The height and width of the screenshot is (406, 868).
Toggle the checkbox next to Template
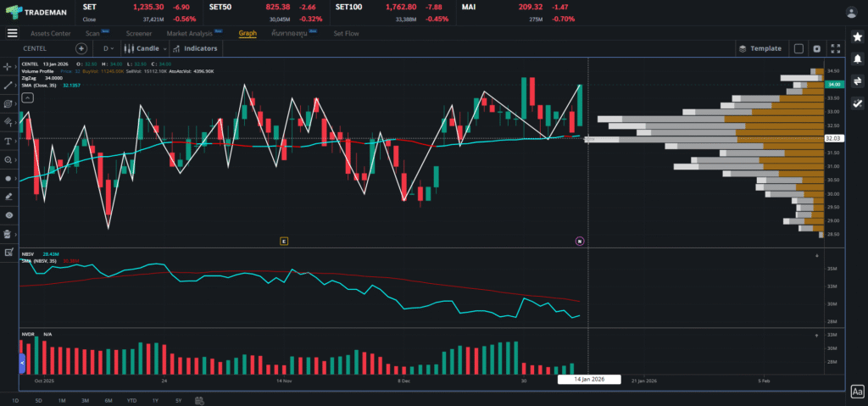[798, 48]
